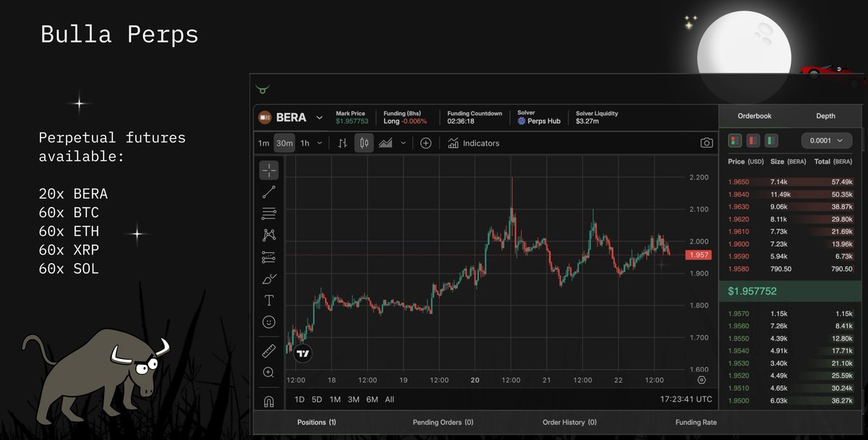Toggle the magnet snap mode
The image size is (868, 440).
tap(268, 401)
